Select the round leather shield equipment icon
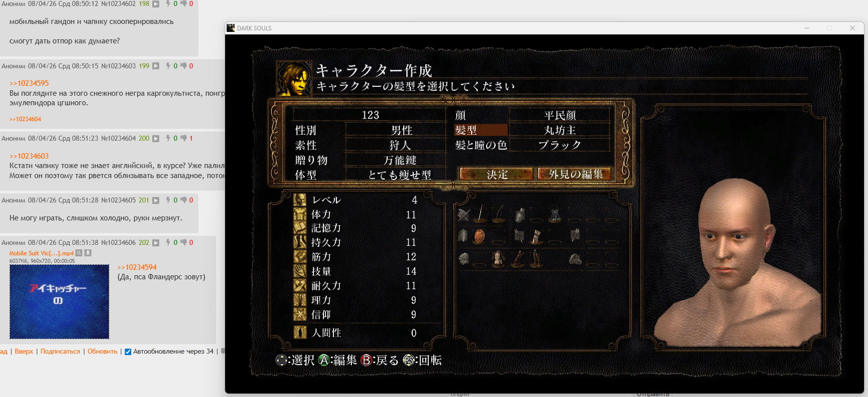 click(x=479, y=236)
